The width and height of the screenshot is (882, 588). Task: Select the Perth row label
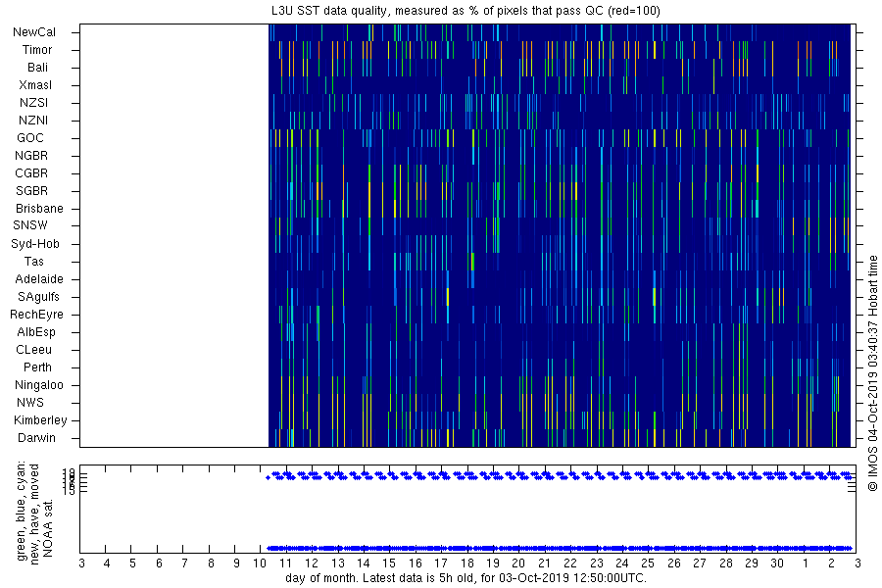[x=37, y=367]
